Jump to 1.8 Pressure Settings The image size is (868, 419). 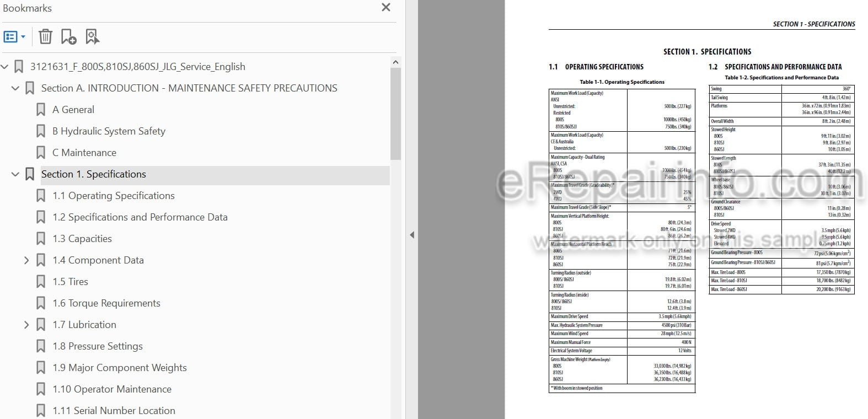pyautogui.click(x=98, y=346)
